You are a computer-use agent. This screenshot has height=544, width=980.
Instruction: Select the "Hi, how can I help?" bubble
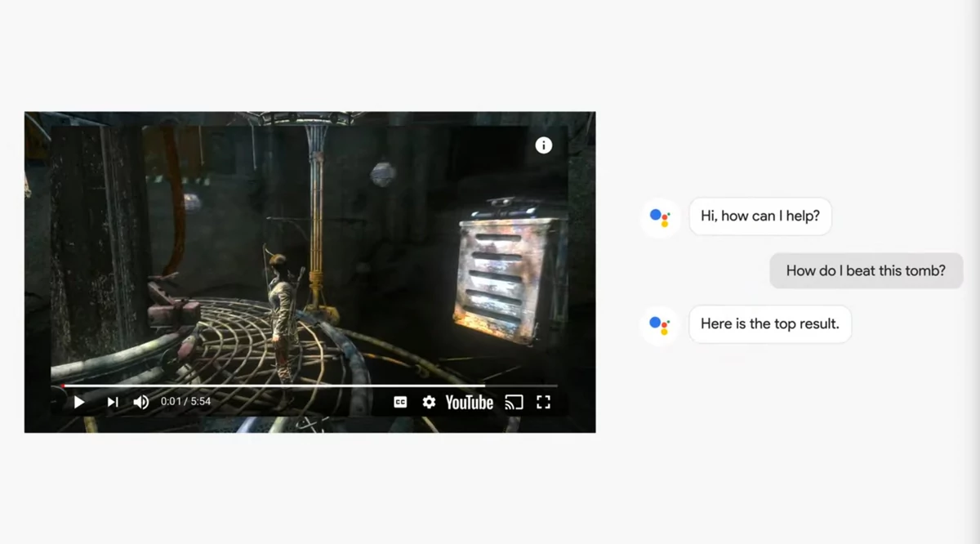tap(760, 216)
